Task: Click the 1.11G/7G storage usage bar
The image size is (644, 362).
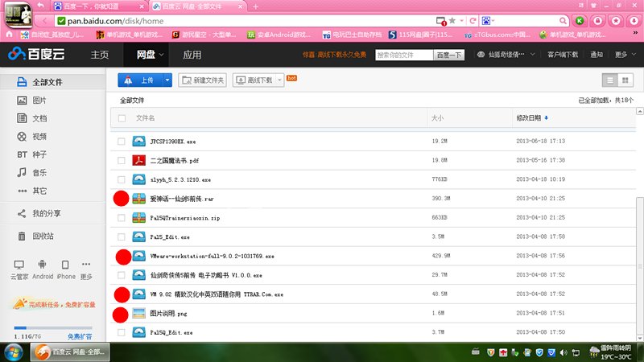Action: click(x=53, y=327)
